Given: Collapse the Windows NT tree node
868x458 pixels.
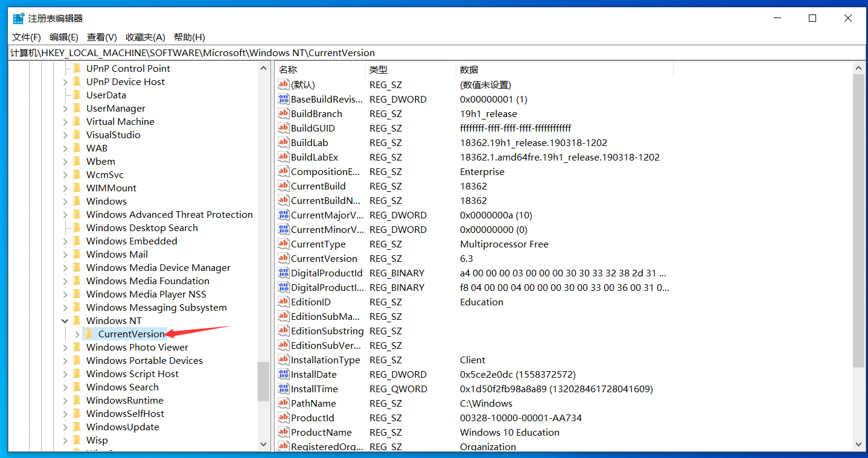Looking at the screenshot, I should pyautogui.click(x=65, y=320).
